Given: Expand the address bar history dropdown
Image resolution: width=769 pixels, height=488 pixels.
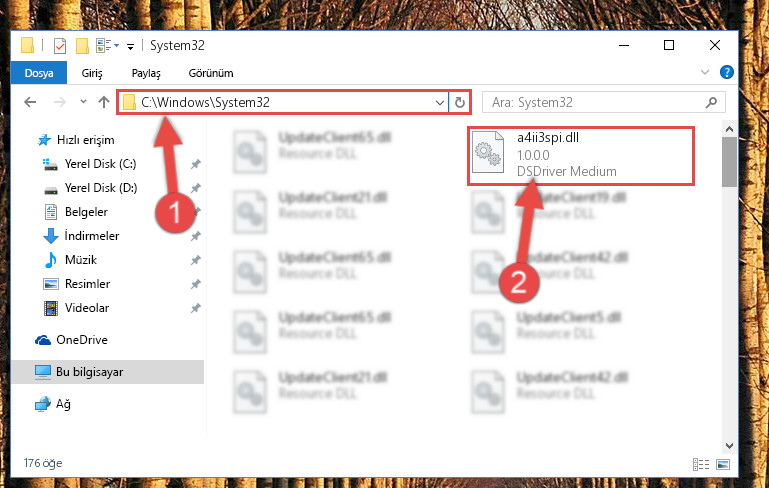Looking at the screenshot, I should [x=439, y=103].
